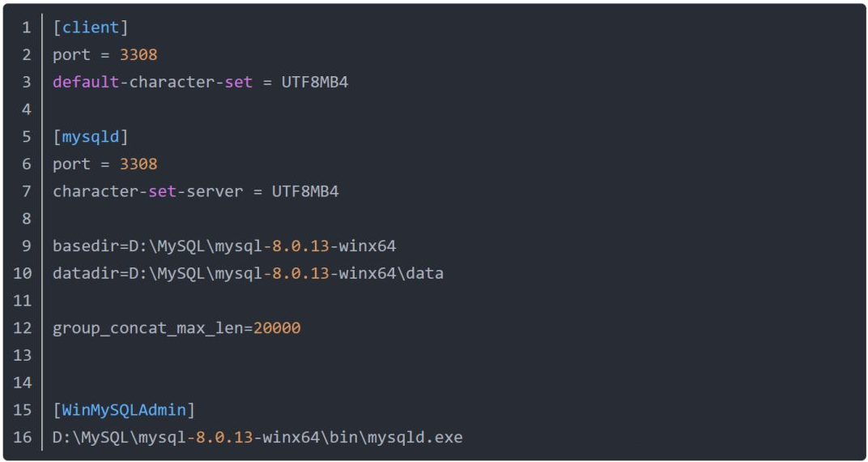Click line number 10
The image size is (868, 462).
(22, 273)
